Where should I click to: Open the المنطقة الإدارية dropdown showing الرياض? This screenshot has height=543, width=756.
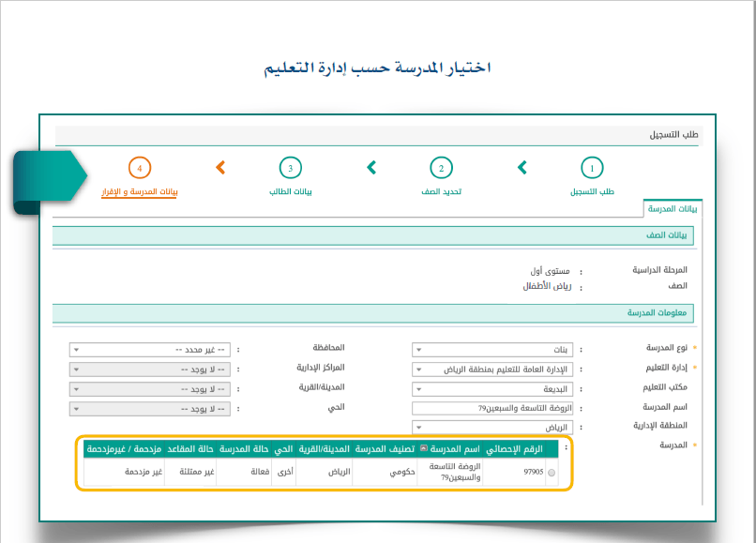click(x=492, y=428)
